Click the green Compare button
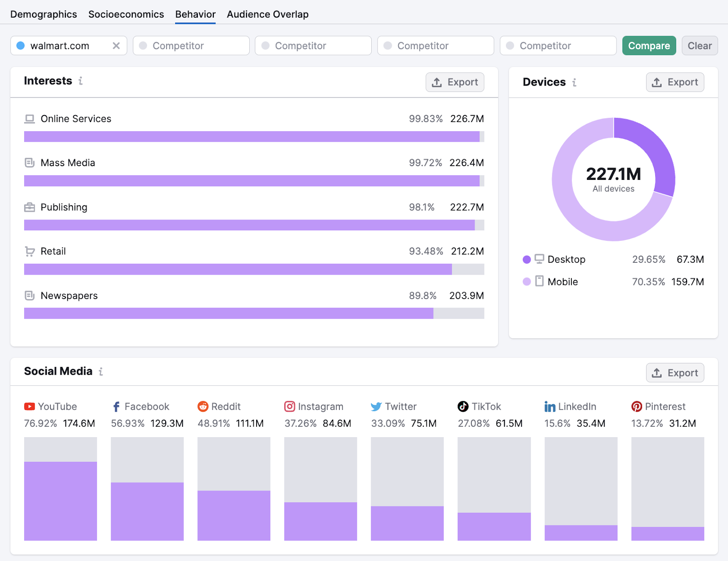The height and width of the screenshot is (561, 728). point(649,46)
